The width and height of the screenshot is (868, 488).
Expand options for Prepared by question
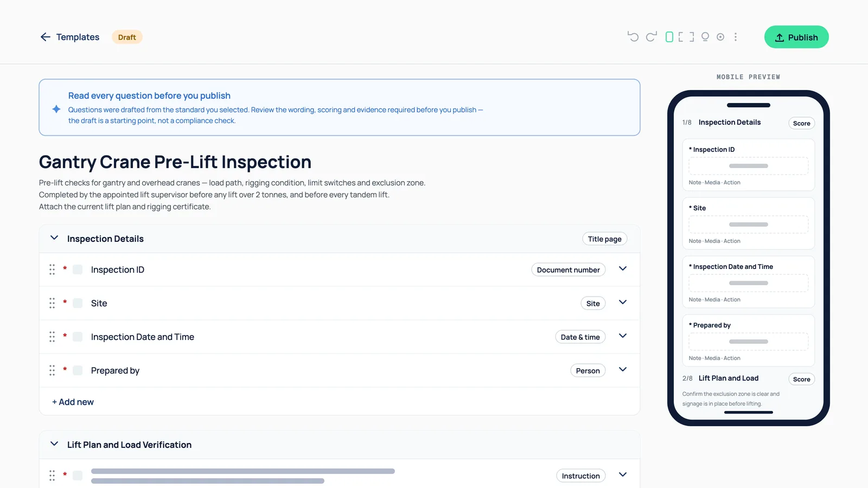tap(623, 370)
